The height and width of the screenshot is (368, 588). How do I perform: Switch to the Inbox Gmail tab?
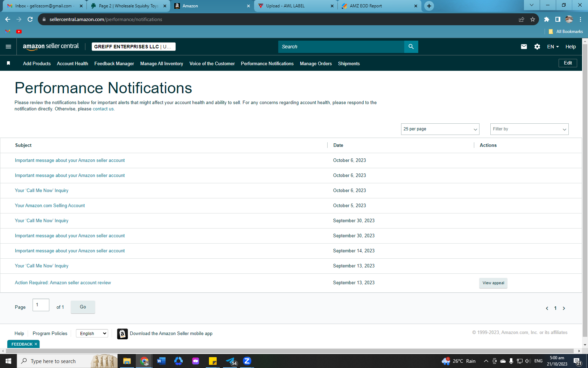(44, 6)
